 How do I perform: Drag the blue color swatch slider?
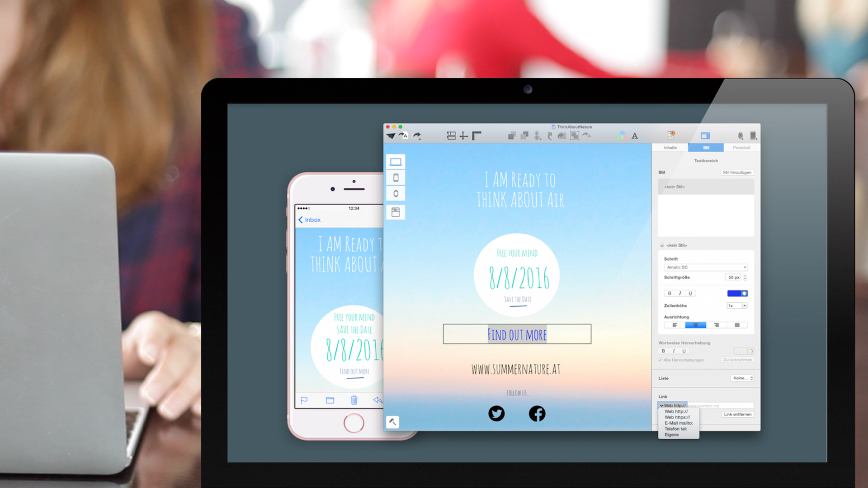tap(734, 292)
